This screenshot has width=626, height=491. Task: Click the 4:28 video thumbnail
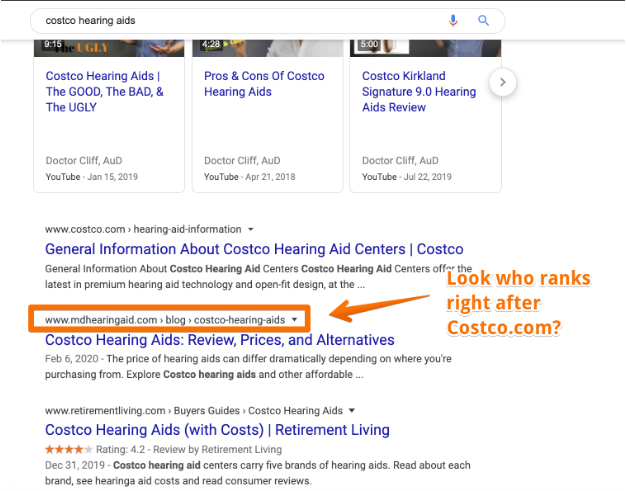coord(267,48)
